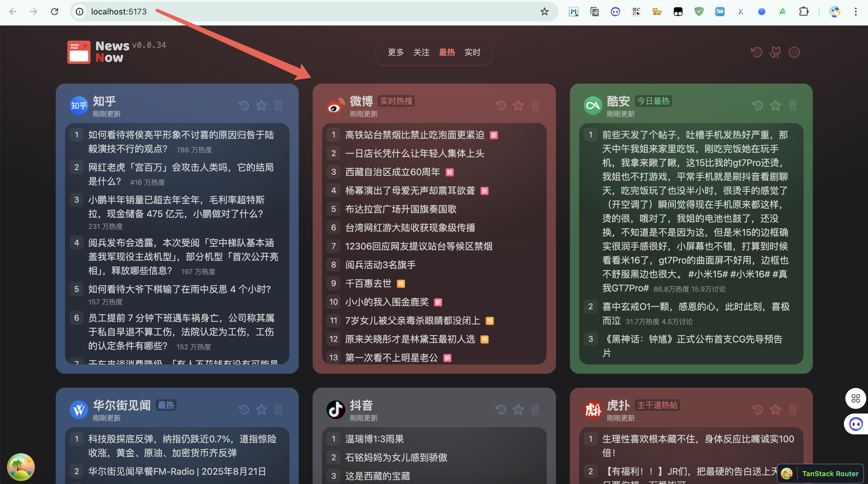Image resolution: width=868 pixels, height=484 pixels.
Task: Click the 微博 card drag handle
Action: [x=535, y=105]
